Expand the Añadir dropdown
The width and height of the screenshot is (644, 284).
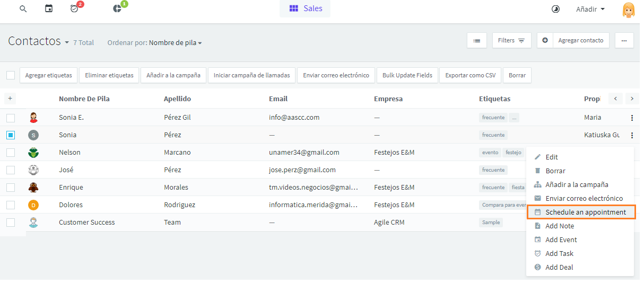pyautogui.click(x=590, y=9)
